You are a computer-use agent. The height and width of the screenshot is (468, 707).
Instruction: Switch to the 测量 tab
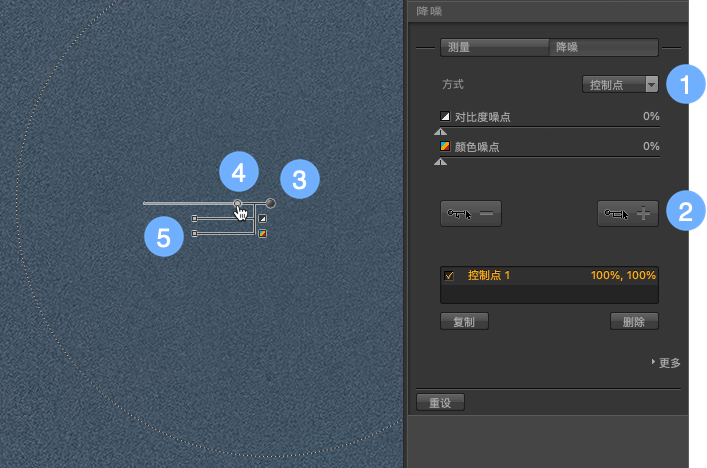[495, 47]
